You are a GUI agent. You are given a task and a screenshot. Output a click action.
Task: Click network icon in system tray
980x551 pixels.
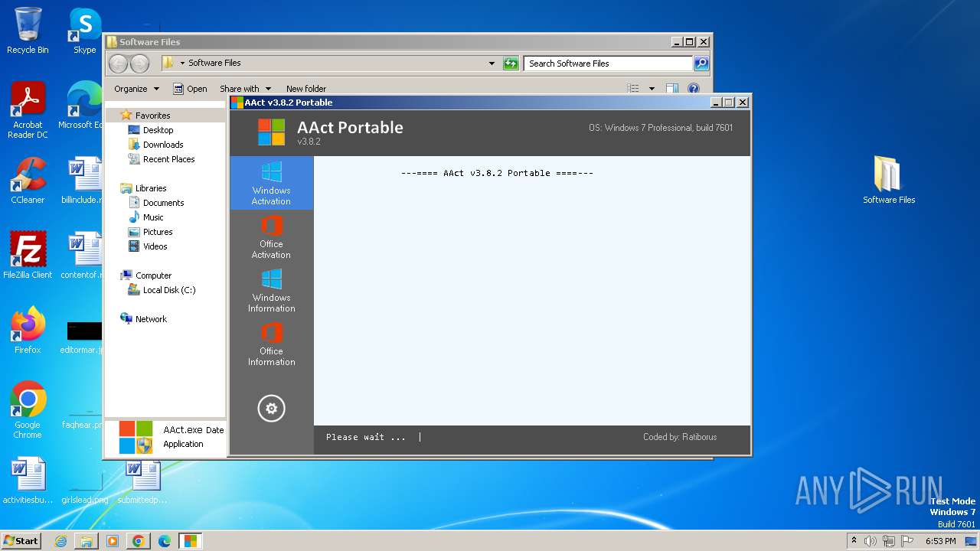889,541
